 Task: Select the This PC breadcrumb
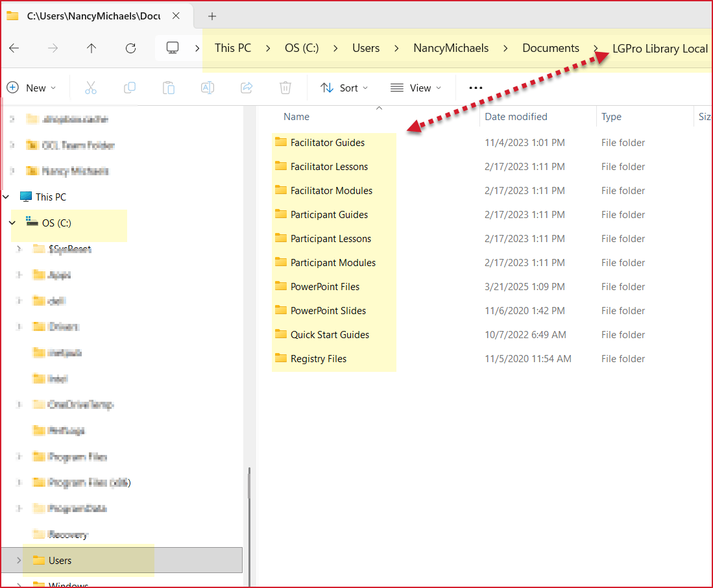233,48
